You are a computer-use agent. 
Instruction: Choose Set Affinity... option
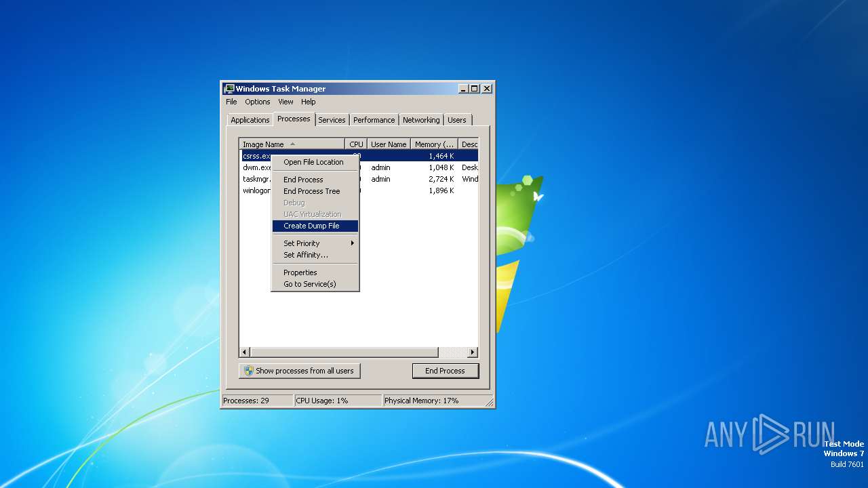click(315, 255)
